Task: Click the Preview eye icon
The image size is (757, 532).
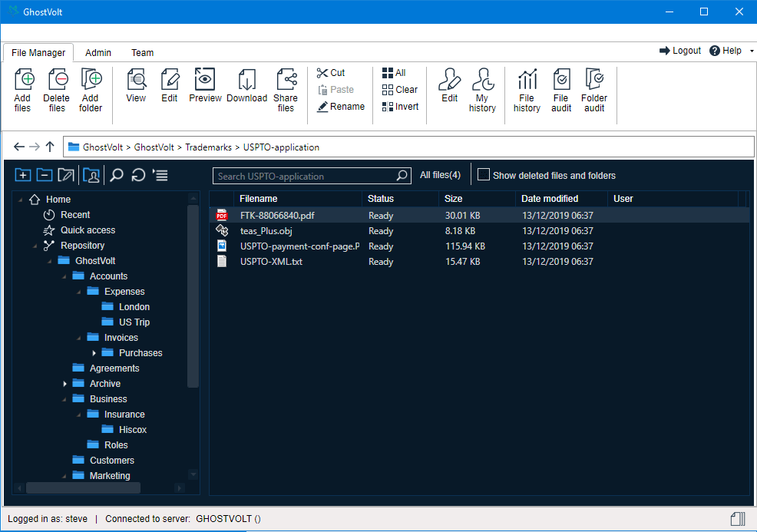Action: (x=205, y=80)
